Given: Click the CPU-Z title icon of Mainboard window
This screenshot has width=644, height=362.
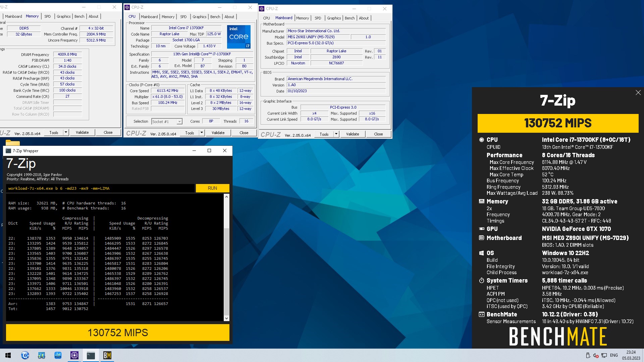Looking at the screenshot, I should coord(262,8).
